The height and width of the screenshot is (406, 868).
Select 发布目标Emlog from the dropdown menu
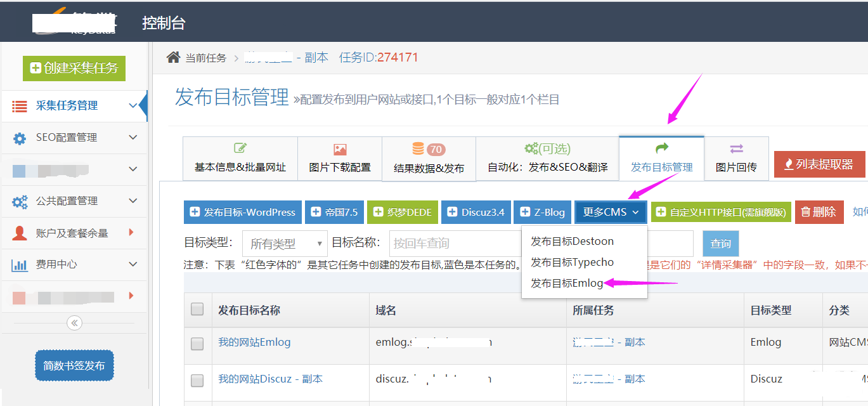tap(567, 284)
